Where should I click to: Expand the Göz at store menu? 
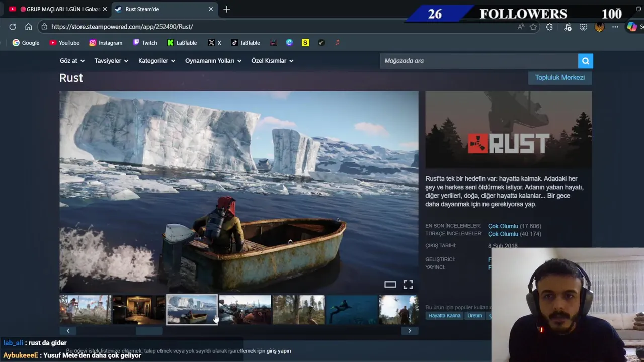pos(72,61)
